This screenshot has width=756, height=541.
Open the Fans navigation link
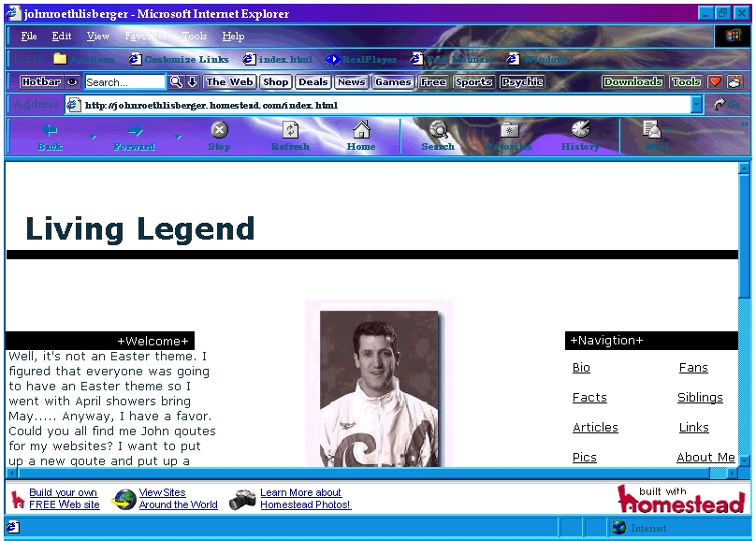pos(693,368)
